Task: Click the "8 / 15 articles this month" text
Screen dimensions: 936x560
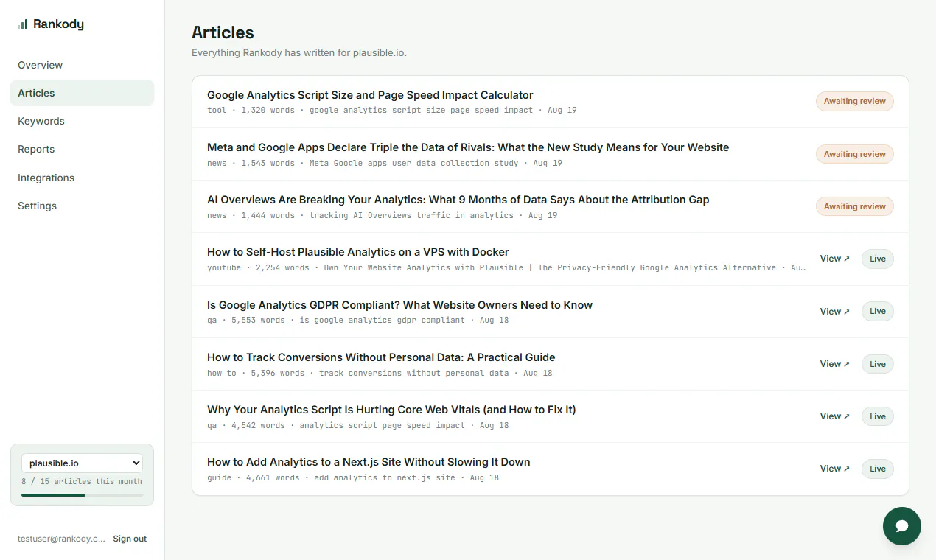Action: coord(82,481)
